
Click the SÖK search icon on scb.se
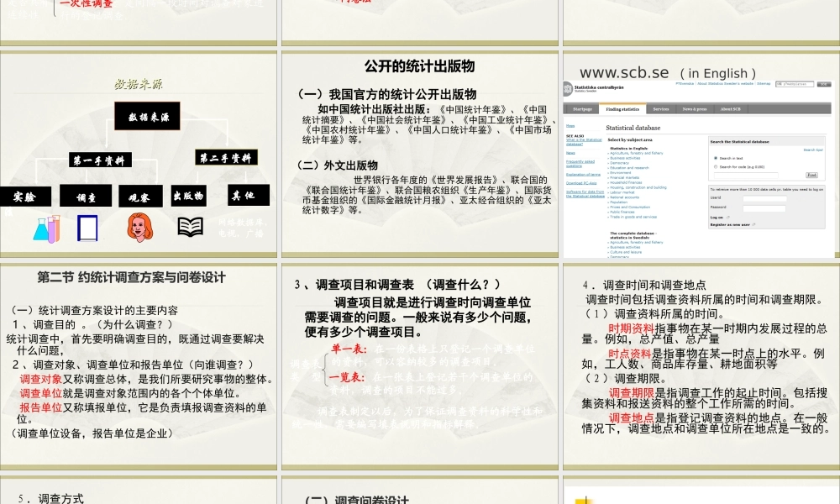pos(824,84)
